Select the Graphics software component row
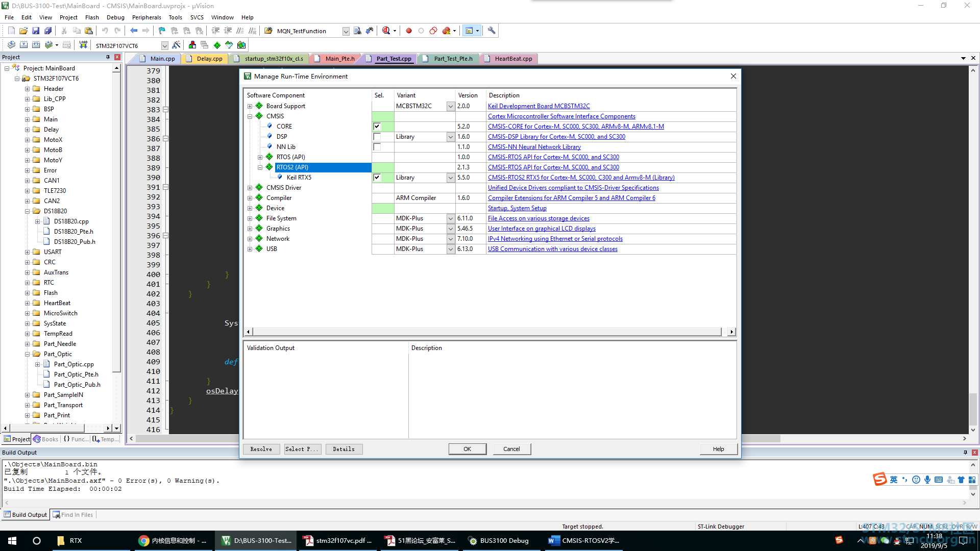980x551 pixels. [x=278, y=229]
